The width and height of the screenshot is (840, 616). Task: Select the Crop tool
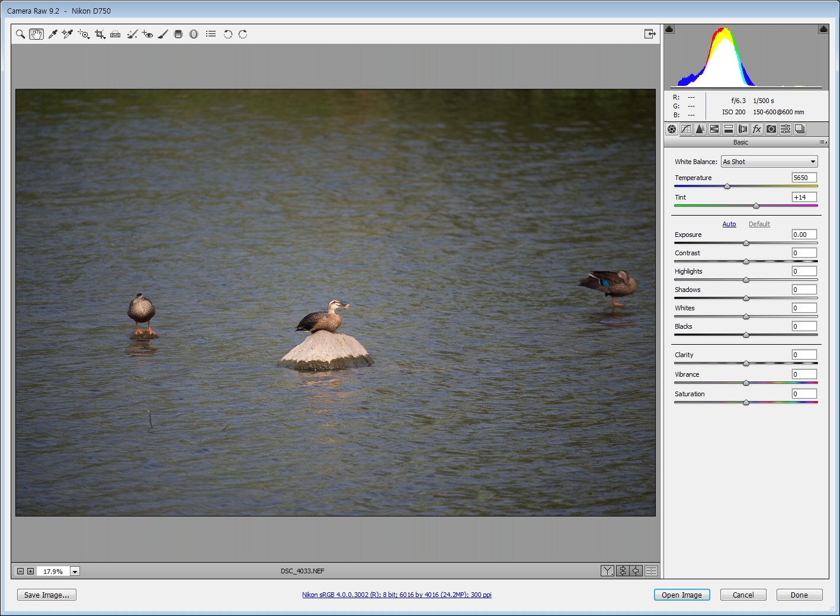100,34
